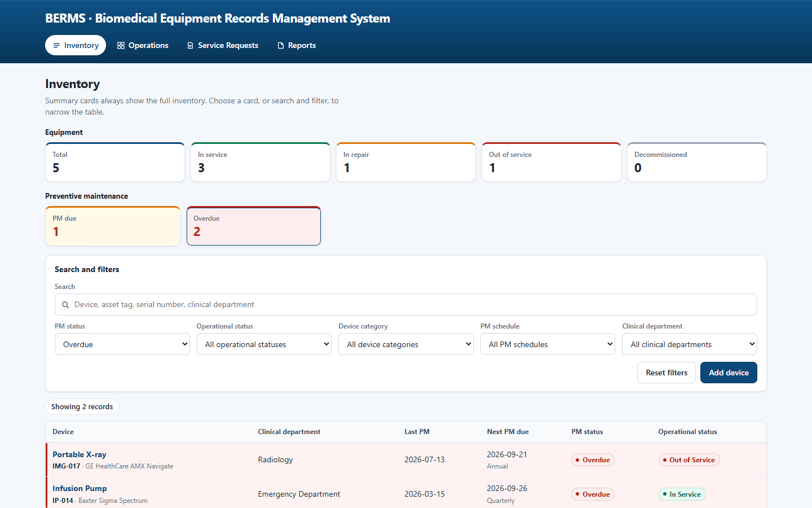Image resolution: width=812 pixels, height=508 pixels.
Task: Click the Reports file icon
Action: (280, 46)
